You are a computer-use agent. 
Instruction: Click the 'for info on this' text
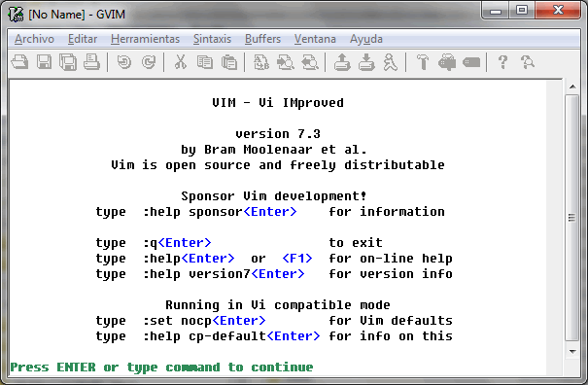click(x=391, y=336)
